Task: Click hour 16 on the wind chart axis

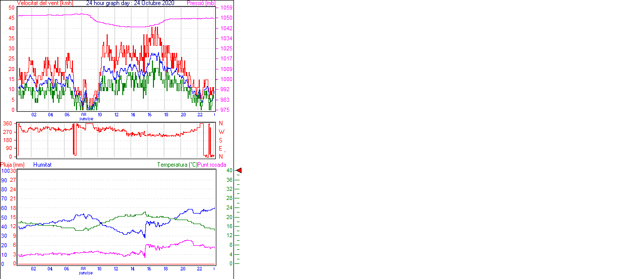Action: pos(149,115)
